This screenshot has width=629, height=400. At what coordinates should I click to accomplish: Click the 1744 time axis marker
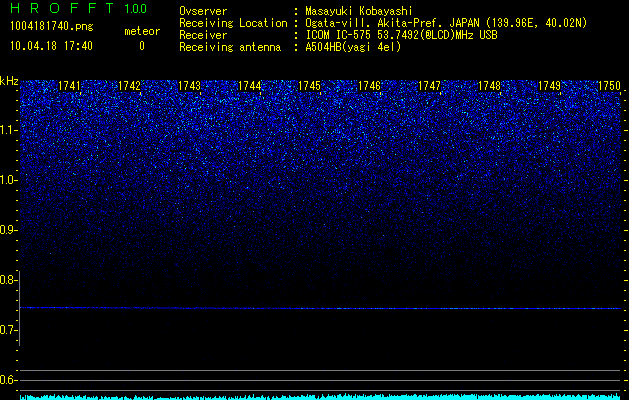click(250, 86)
